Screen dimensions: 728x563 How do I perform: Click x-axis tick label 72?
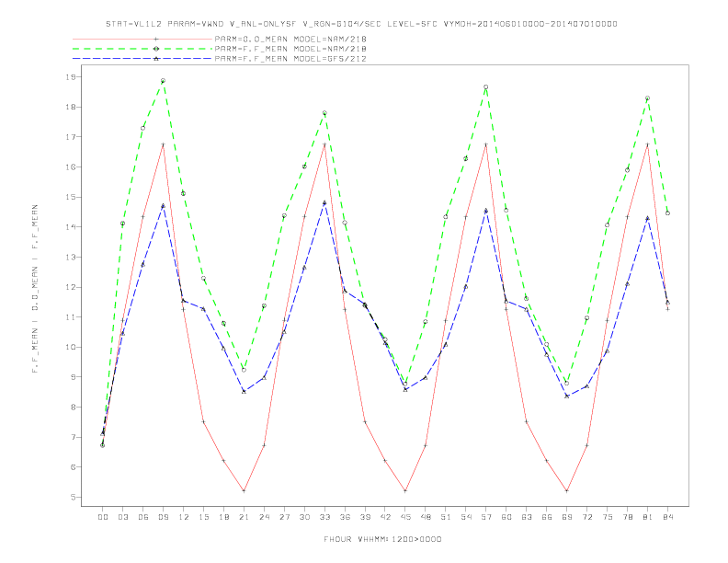coord(586,517)
